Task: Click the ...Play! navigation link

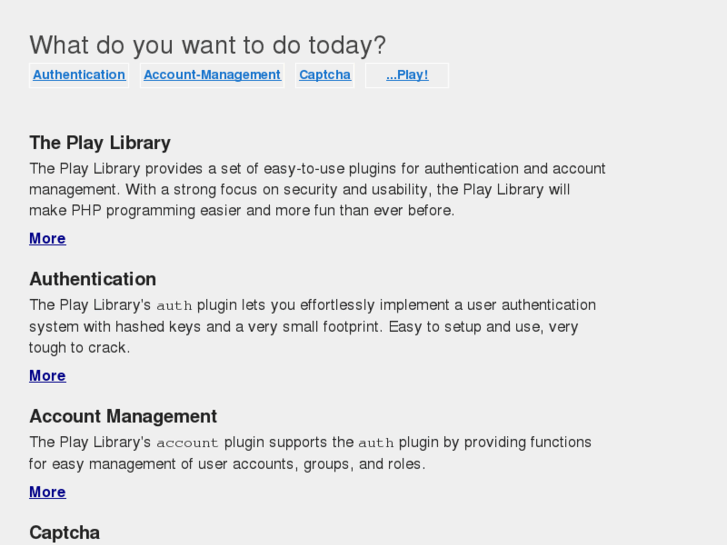Action: (x=407, y=75)
